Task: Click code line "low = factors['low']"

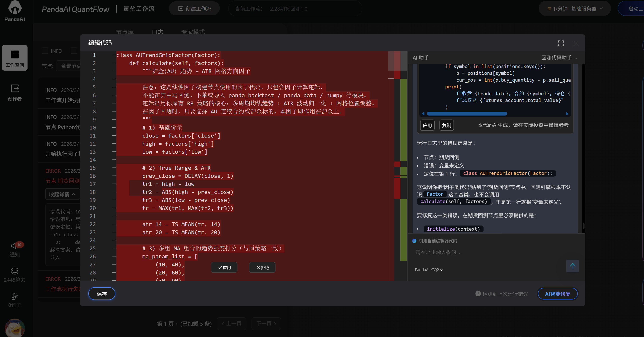Action: pos(175,152)
